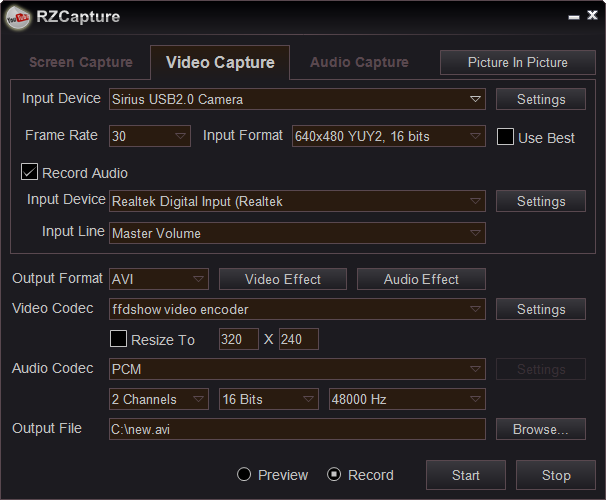606x500 pixels.
Task: Minimize the RZCapture window
Action: pyautogui.click(x=574, y=17)
